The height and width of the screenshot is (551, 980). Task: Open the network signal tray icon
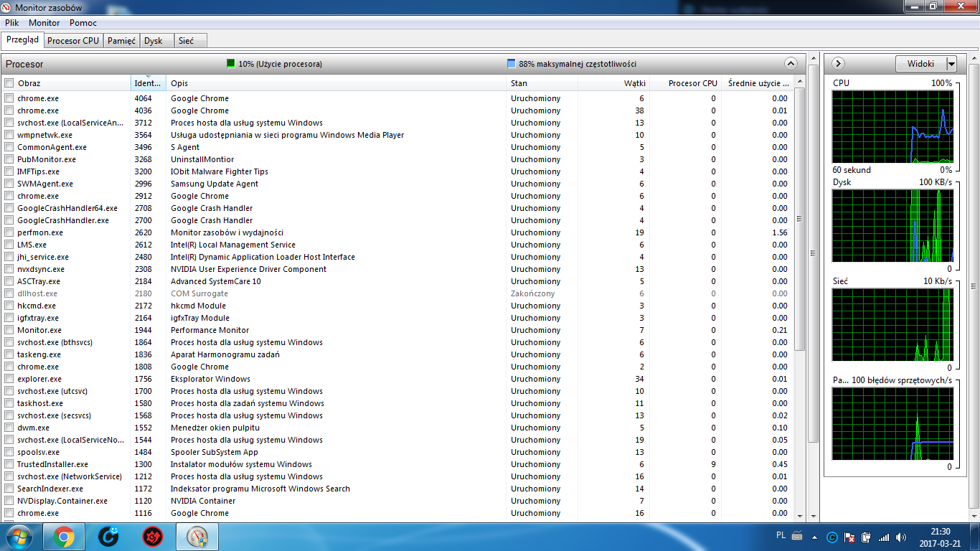[884, 537]
